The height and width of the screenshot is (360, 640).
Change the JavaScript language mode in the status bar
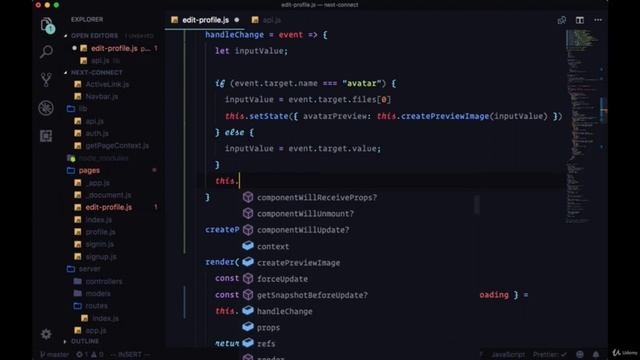point(508,354)
